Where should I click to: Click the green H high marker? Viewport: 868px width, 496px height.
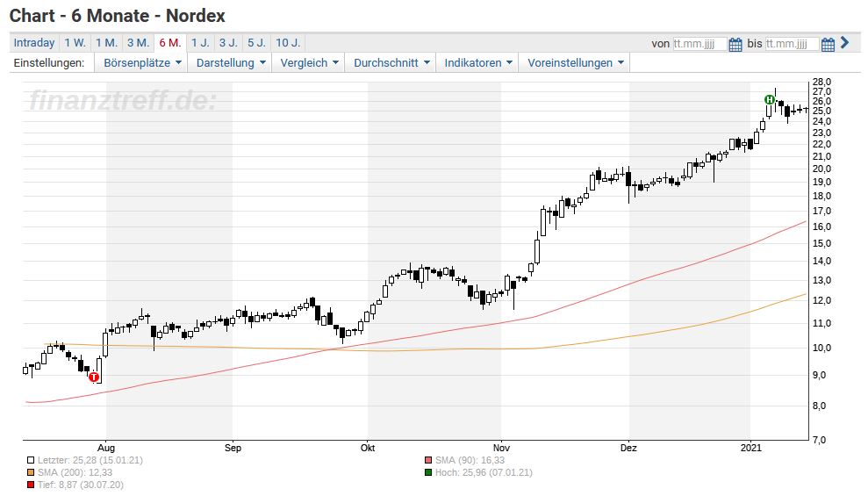(x=770, y=100)
